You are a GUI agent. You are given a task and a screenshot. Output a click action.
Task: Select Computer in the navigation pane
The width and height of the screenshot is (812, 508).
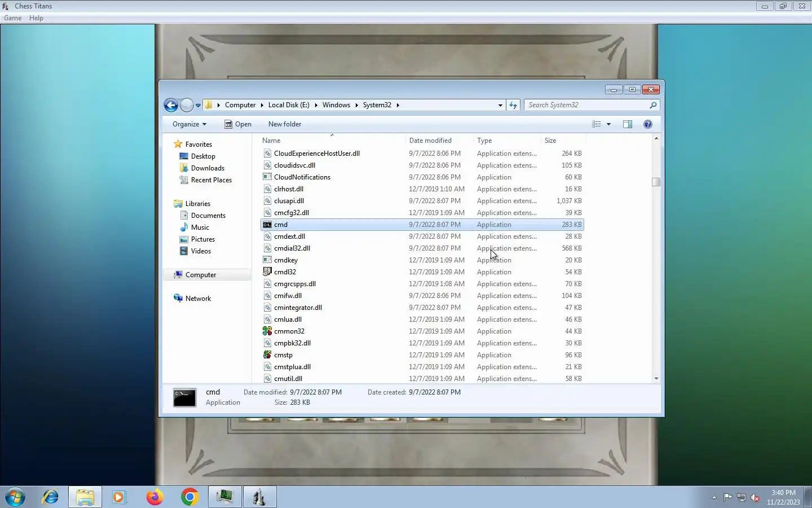[201, 275]
